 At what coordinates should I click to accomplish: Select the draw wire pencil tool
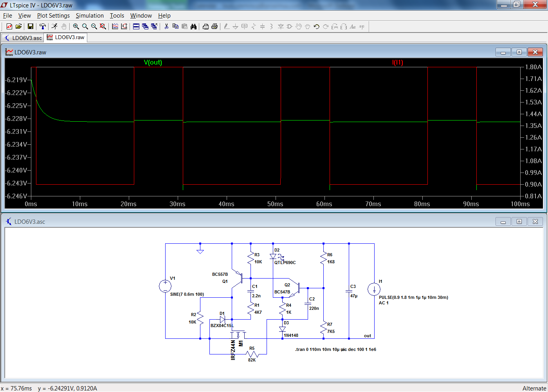coord(227,27)
